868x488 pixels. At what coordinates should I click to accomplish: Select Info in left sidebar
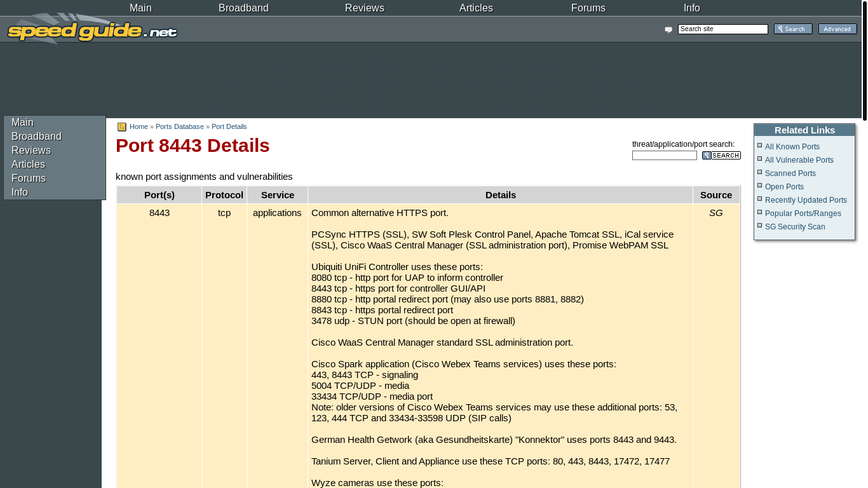pos(20,193)
